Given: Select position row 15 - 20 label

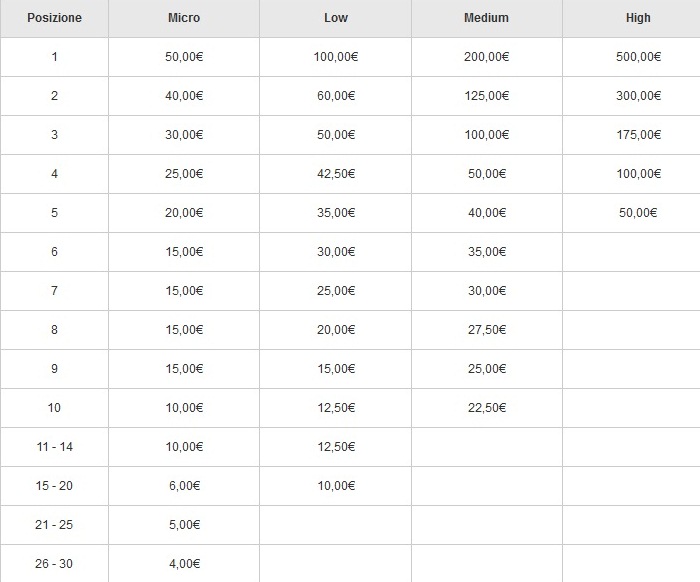Looking at the screenshot, I should coord(54,486).
